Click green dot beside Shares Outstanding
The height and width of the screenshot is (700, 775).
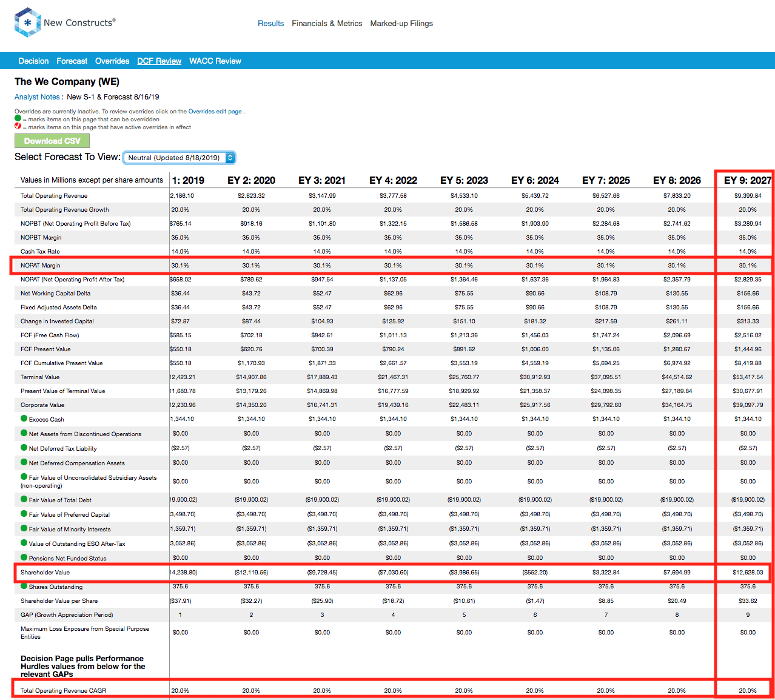(x=24, y=586)
